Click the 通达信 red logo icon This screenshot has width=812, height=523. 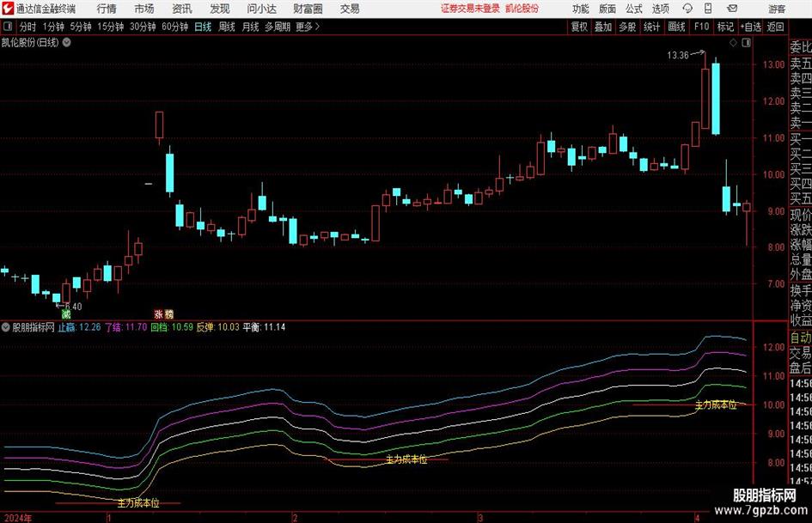click(7, 9)
